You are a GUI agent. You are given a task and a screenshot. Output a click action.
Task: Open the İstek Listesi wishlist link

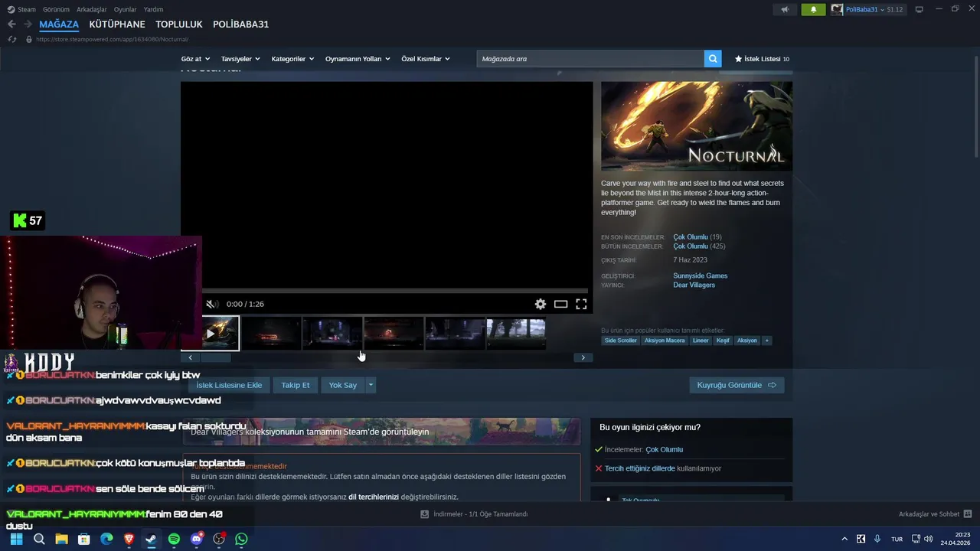pos(762,59)
